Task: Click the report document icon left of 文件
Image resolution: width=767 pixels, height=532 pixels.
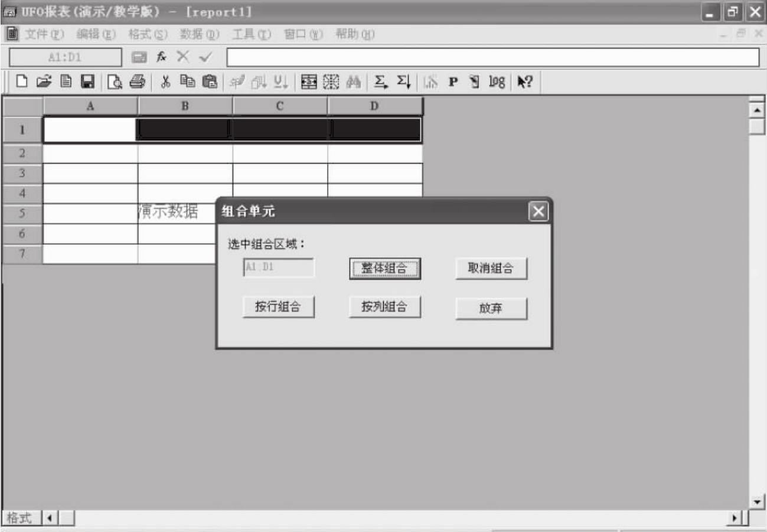Action: click(11, 34)
